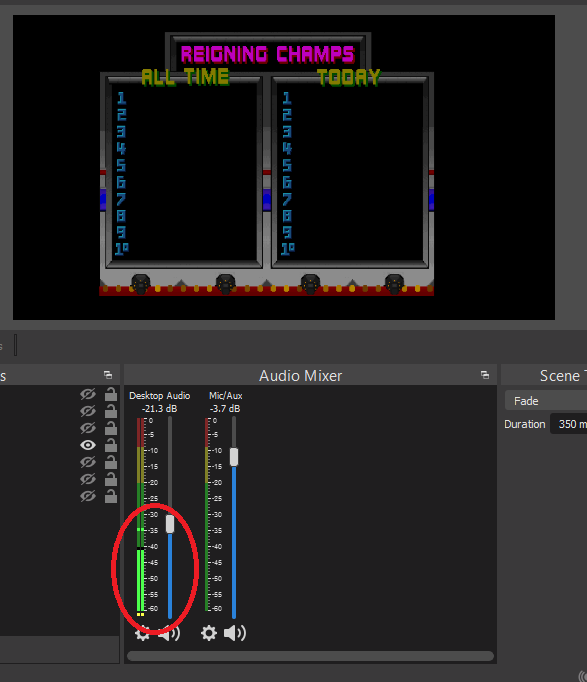The height and width of the screenshot is (682, 587).
Task: Click the Duration label
Action: [x=525, y=424]
